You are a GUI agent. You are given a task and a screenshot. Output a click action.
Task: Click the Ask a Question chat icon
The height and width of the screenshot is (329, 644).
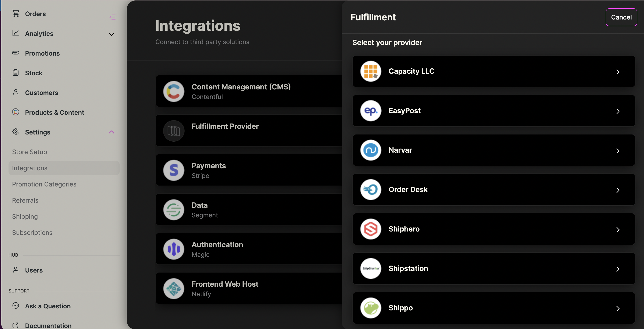tap(16, 305)
